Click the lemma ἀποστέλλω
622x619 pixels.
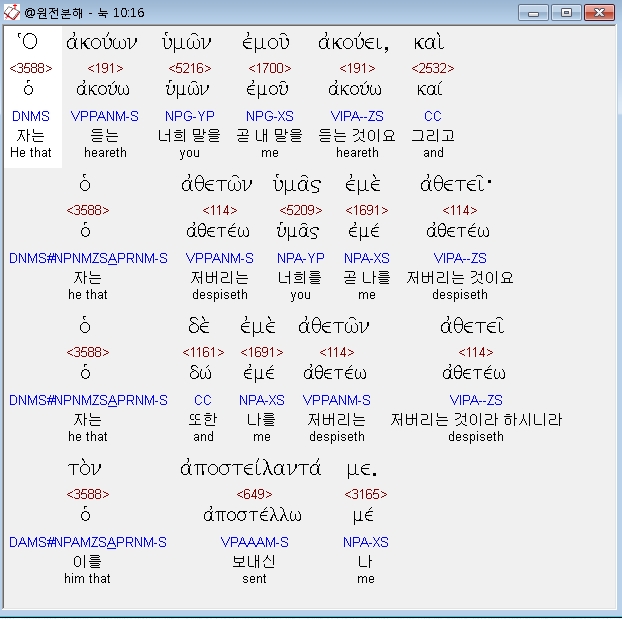click(252, 515)
